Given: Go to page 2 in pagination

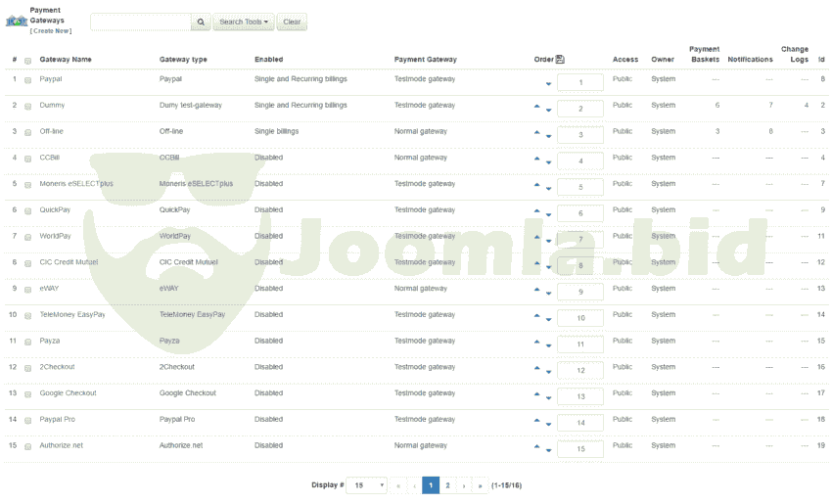Looking at the screenshot, I should click(x=447, y=485).
